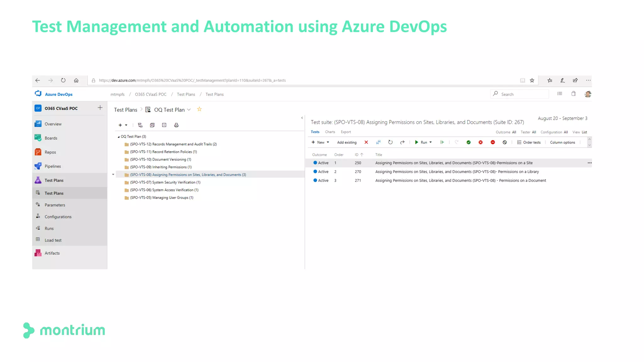This screenshot has height=362, width=644.
Task: Click the print test plan icon
Action: tap(176, 125)
